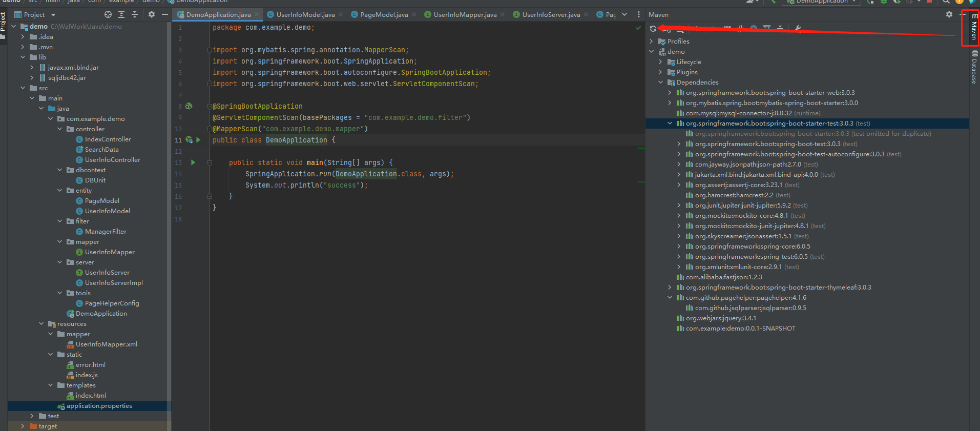Screen dimensions: 980x431
Task: Hide the Maven tool window
Action: coord(962,14)
